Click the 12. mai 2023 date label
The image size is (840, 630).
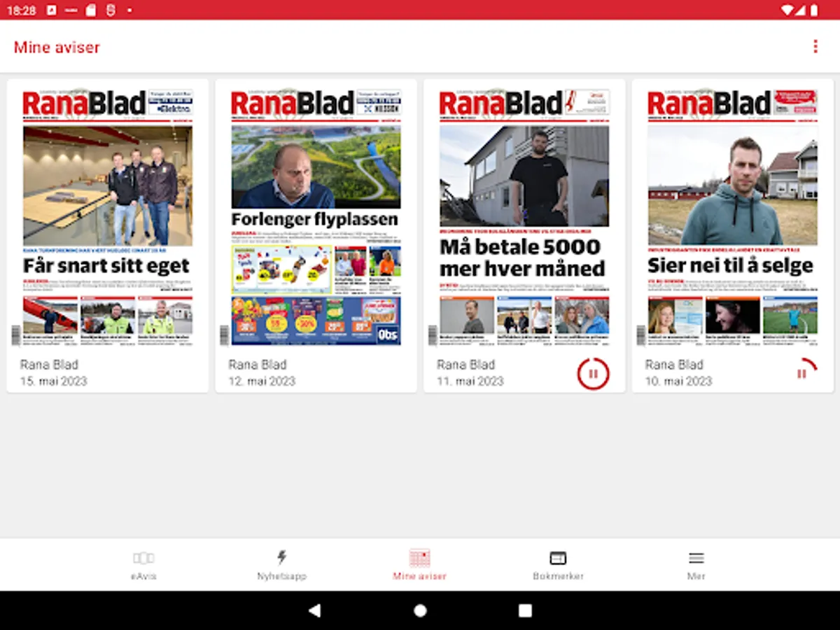[262, 381]
